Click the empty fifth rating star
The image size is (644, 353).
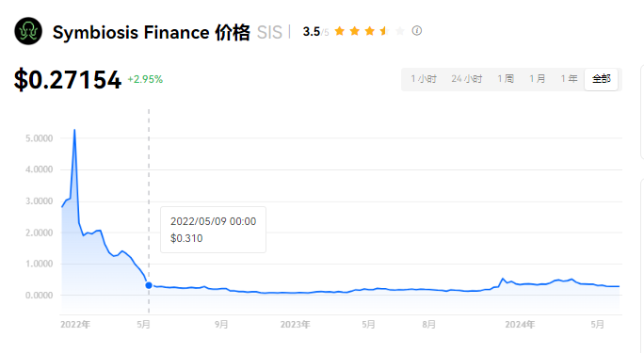click(x=399, y=31)
